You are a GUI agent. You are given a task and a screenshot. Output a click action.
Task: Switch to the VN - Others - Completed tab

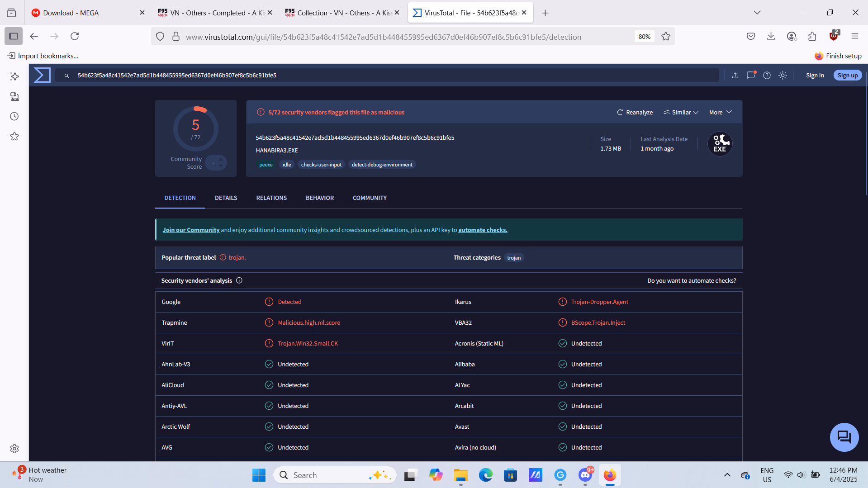215,13
